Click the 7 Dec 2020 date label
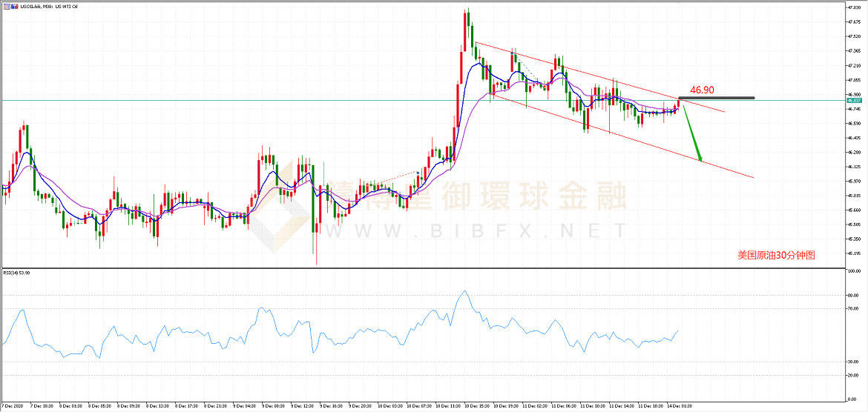 (14, 406)
